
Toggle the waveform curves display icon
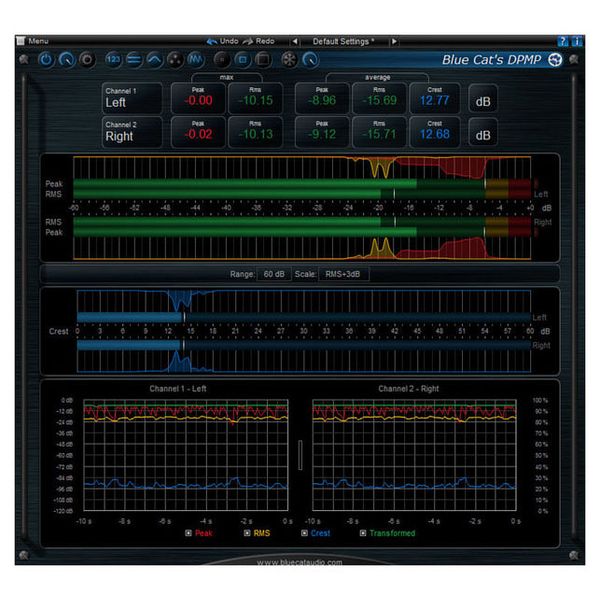[x=195, y=60]
